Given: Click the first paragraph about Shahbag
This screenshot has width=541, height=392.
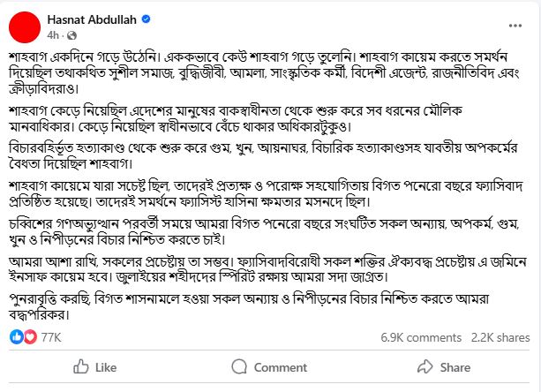Looking at the screenshot, I should click(264, 72).
